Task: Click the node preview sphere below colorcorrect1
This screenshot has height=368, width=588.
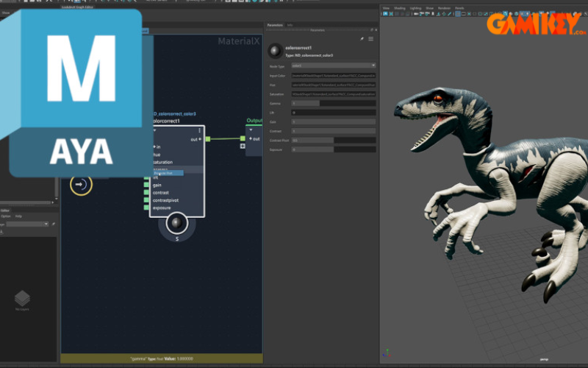Action: 176,223
